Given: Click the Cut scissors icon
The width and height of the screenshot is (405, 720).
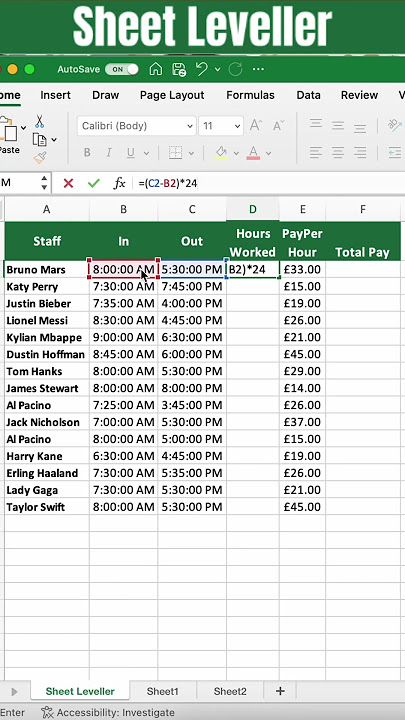Looking at the screenshot, I should [39, 122].
